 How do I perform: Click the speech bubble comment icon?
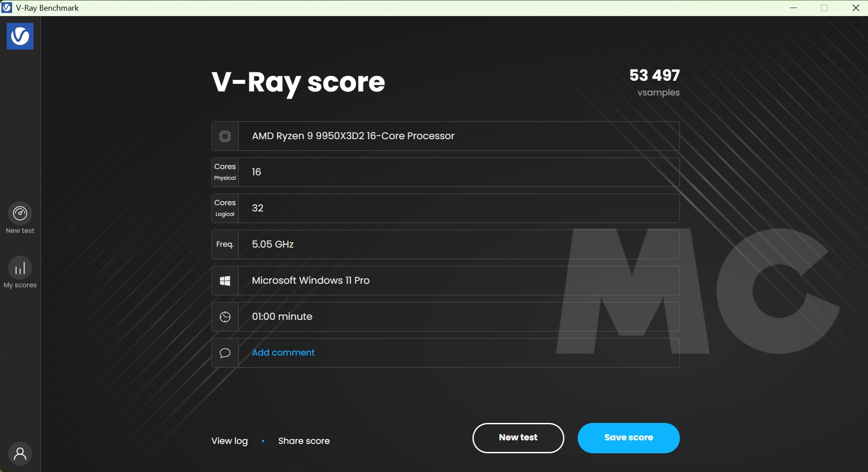pos(225,353)
